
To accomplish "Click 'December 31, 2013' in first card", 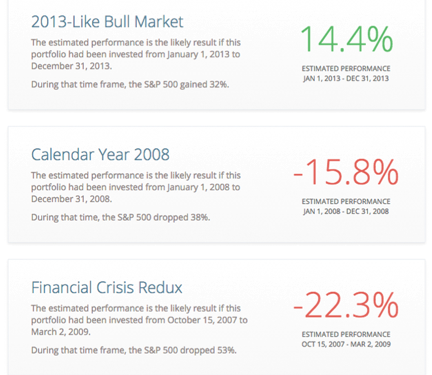I will 71,66.
